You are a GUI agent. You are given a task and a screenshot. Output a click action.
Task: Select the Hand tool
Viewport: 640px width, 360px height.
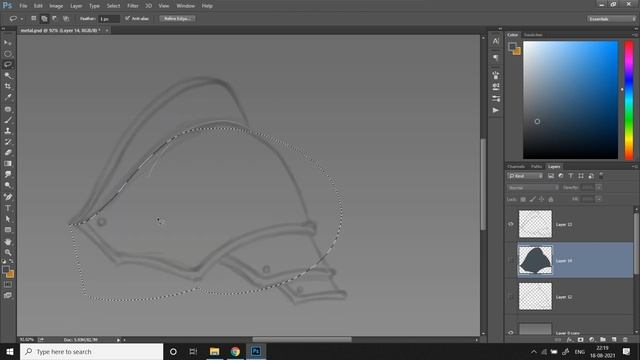[8, 242]
